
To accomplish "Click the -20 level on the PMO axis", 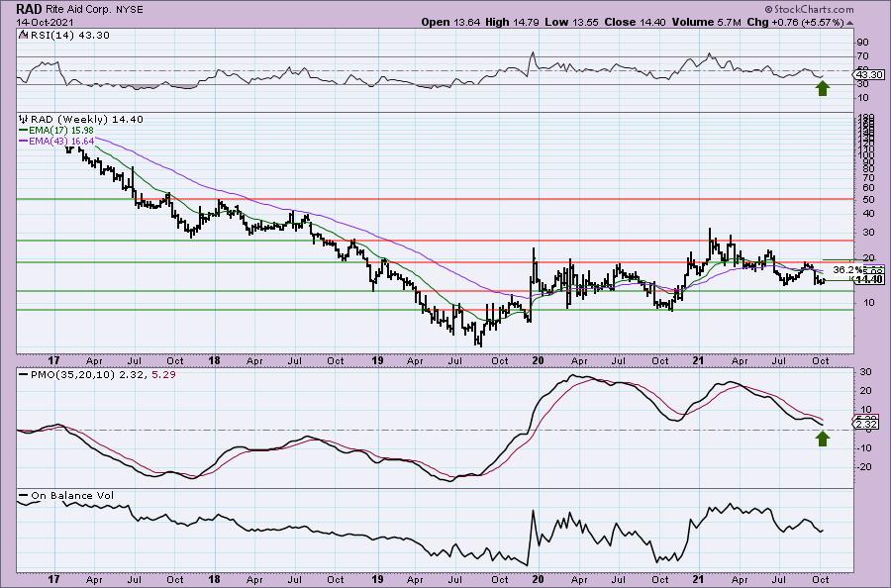I will (x=863, y=467).
